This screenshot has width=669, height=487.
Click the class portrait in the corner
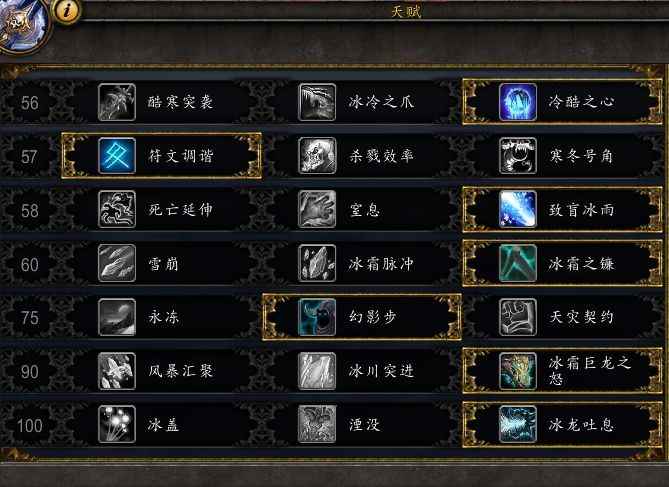click(21, 23)
